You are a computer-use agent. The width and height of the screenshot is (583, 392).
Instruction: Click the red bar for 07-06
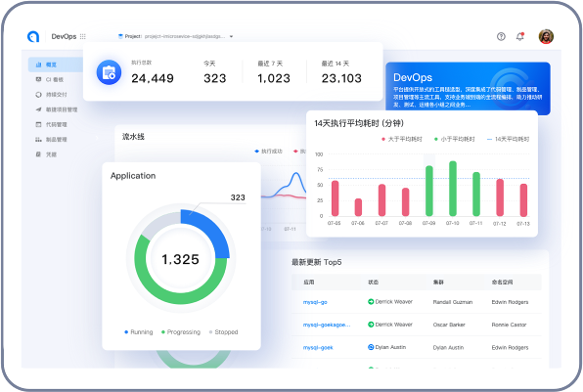pyautogui.click(x=358, y=207)
